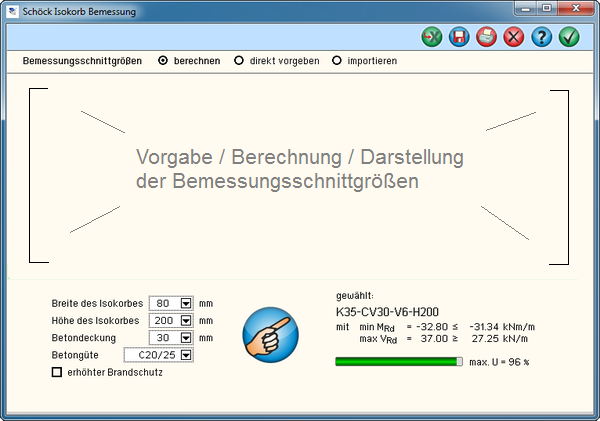Screen dimensions: 600x421
Task: Expand the Betongüte C20/25 dropdown
Action: point(185,355)
